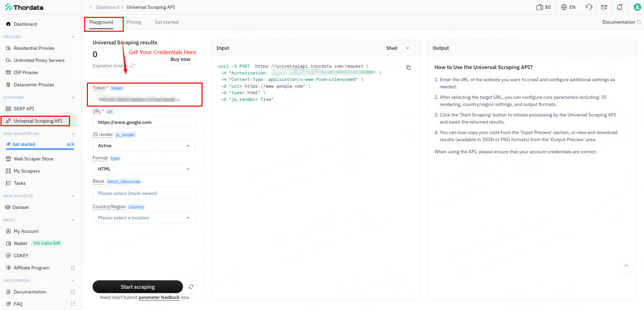The width and height of the screenshot is (644, 310).
Task: Collapse the SCRAPING section
Action: coord(73,97)
